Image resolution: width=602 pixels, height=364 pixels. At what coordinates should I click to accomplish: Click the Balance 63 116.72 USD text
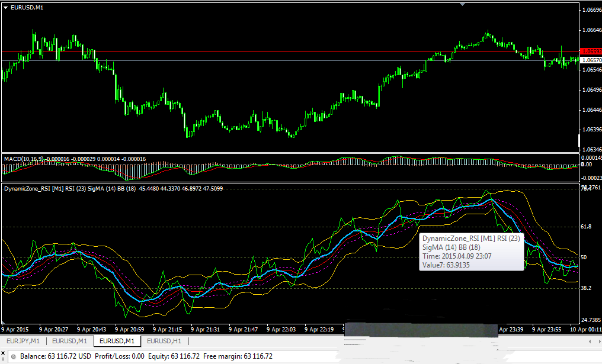click(x=56, y=356)
